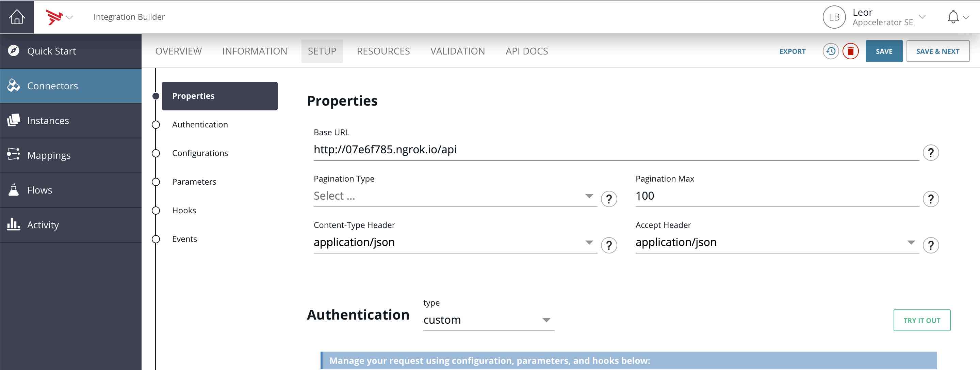The width and height of the screenshot is (980, 370).
Task: Select Connectors in the sidebar
Action: pos(71,86)
